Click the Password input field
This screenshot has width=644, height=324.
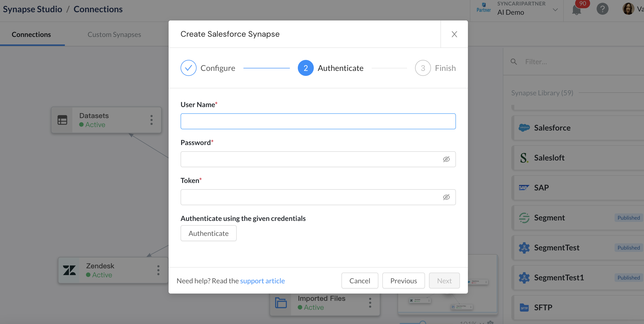click(x=318, y=159)
